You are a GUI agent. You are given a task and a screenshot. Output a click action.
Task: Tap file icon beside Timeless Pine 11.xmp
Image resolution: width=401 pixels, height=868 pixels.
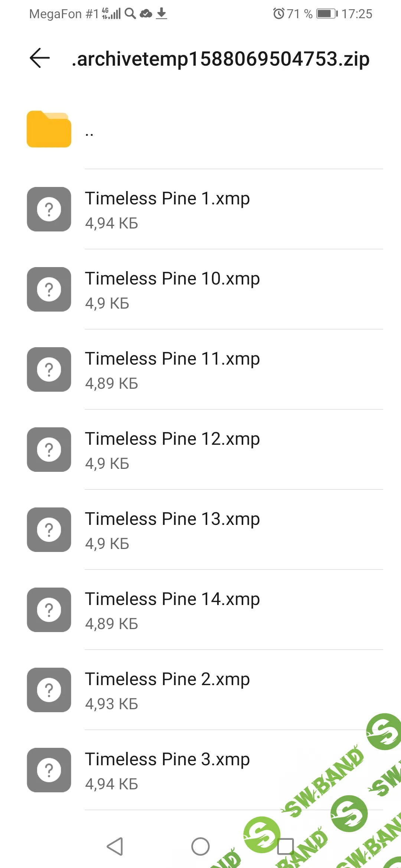point(49,369)
